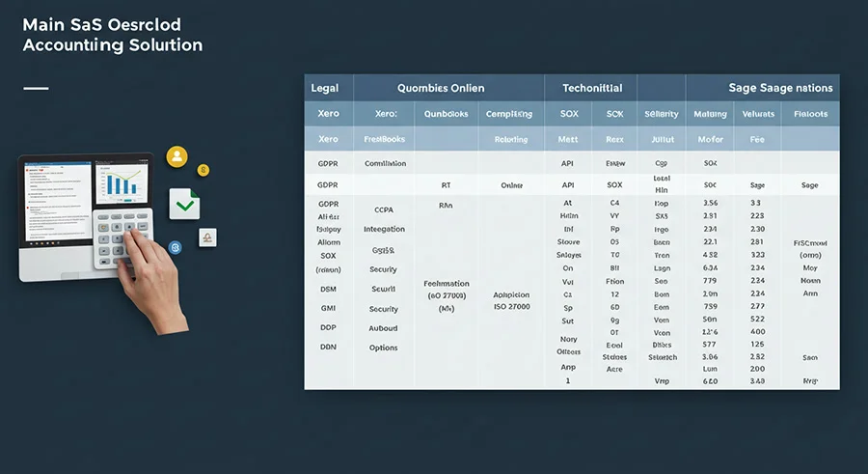Click the "Comillation" cell
Screen dimensions: 868x474
tap(385, 163)
